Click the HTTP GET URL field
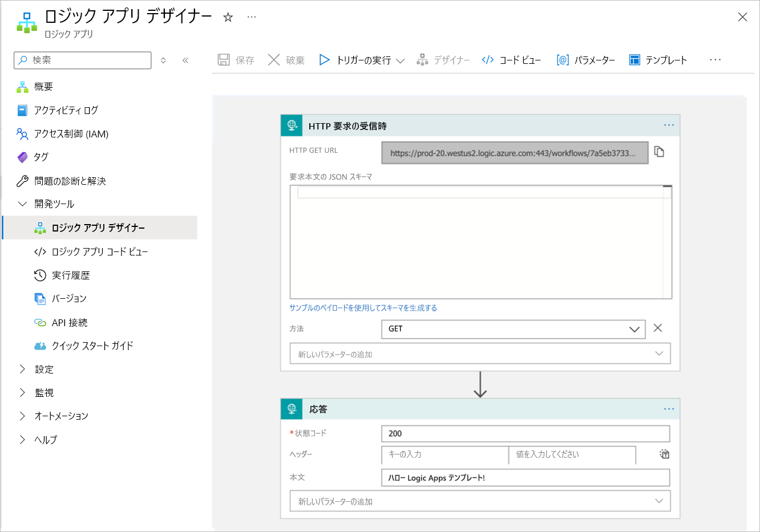 tap(515, 153)
